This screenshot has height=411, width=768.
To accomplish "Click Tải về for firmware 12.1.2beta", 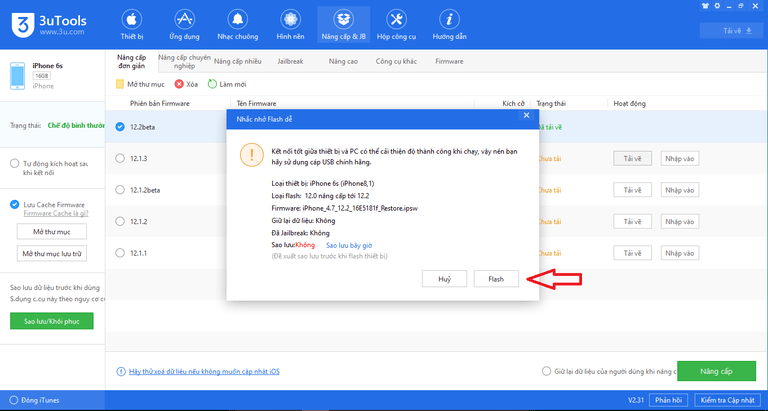I will coord(632,190).
